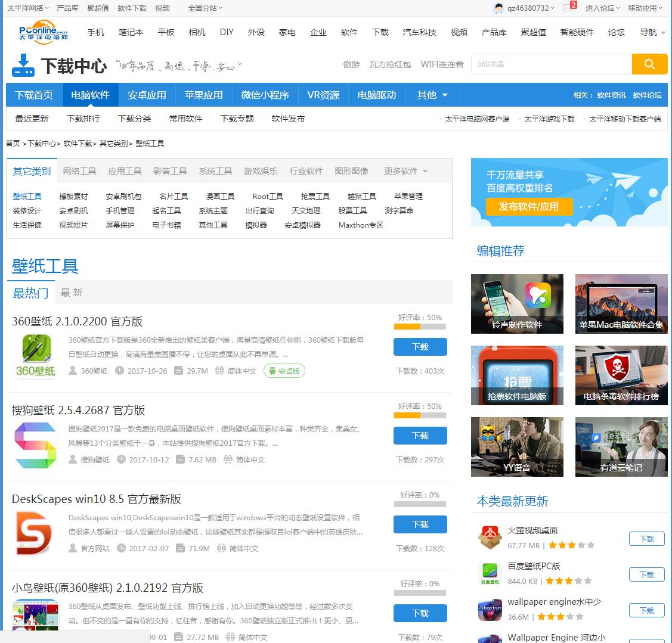Expand the 太平洋网络 dropdown
Screen dimensions: 672x643
(x=27, y=8)
